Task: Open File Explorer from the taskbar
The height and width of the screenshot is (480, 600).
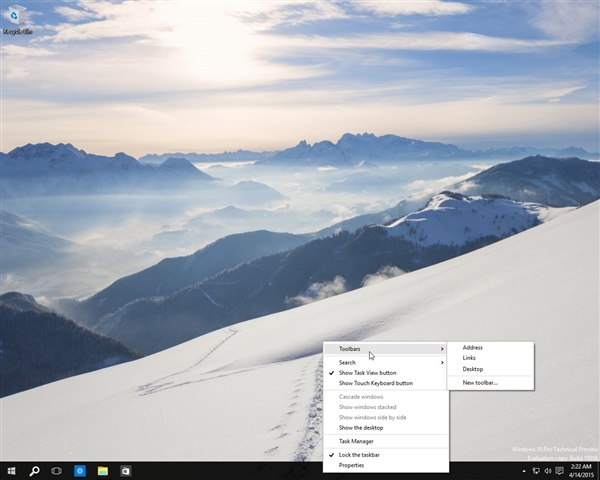Action: pos(103,470)
